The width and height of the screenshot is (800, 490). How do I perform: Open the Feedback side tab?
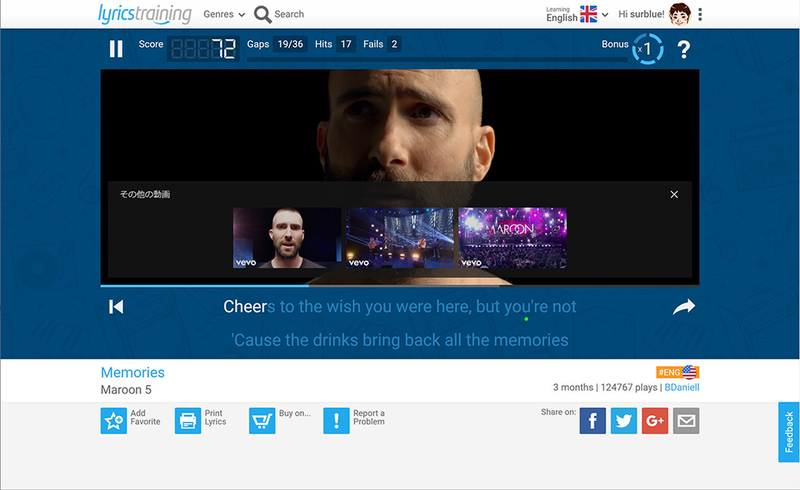click(789, 432)
